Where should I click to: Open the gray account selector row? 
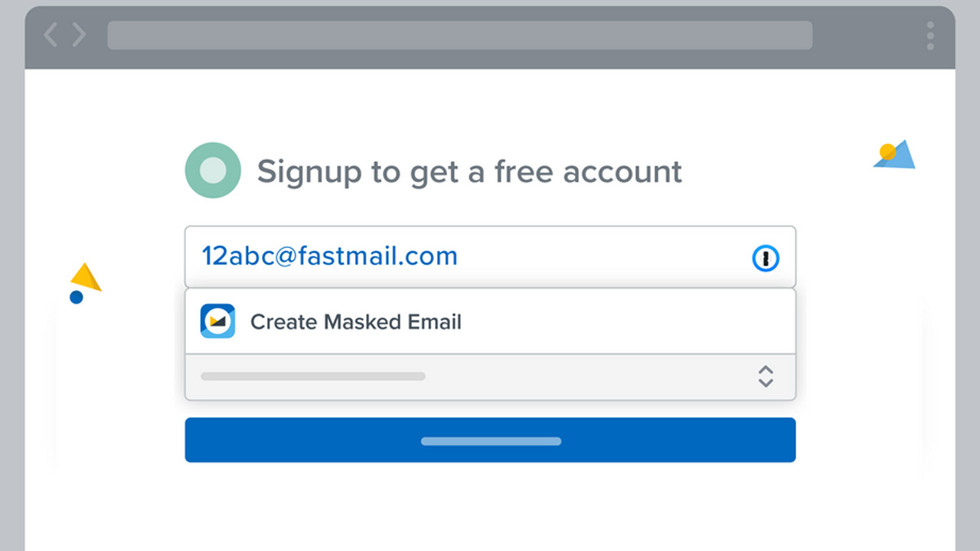490,377
